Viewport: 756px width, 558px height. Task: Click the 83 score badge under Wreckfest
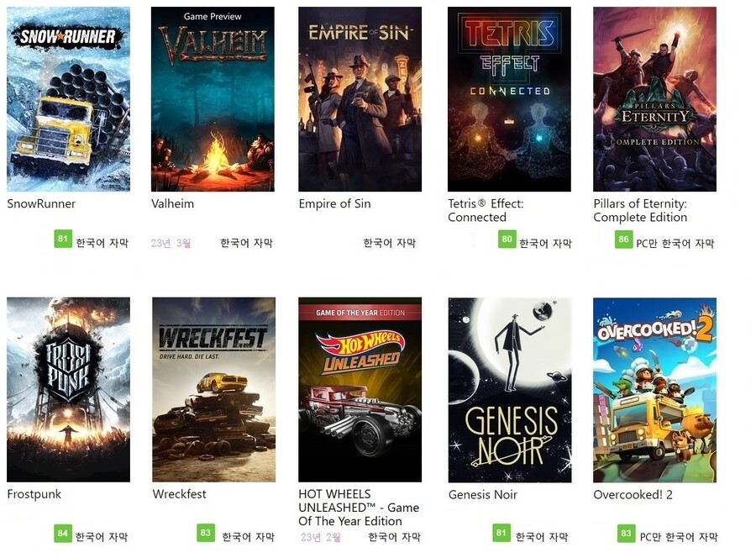[x=206, y=533]
